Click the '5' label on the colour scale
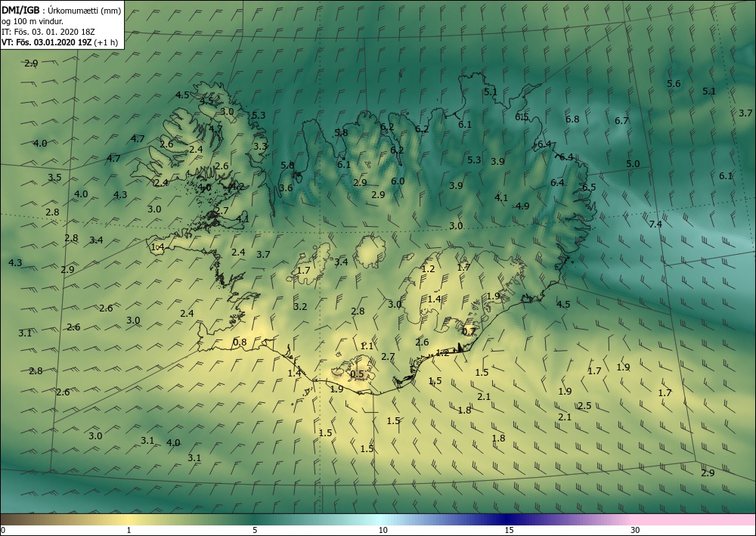 [x=255, y=530]
